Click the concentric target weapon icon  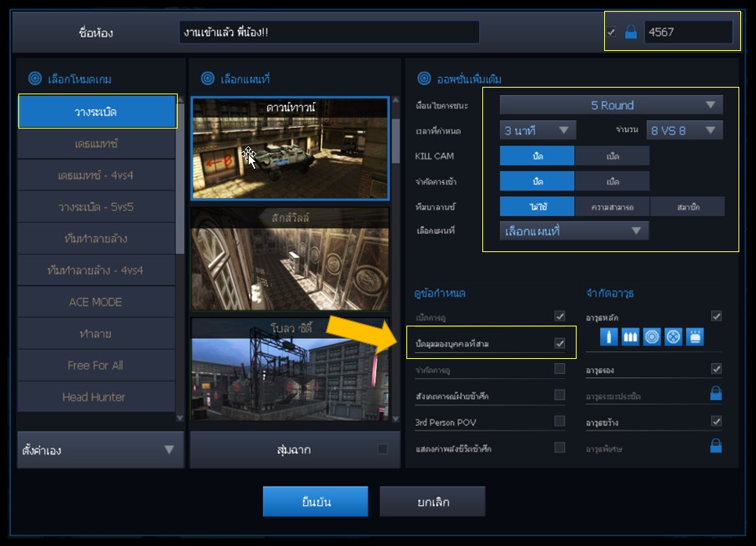tap(652, 336)
